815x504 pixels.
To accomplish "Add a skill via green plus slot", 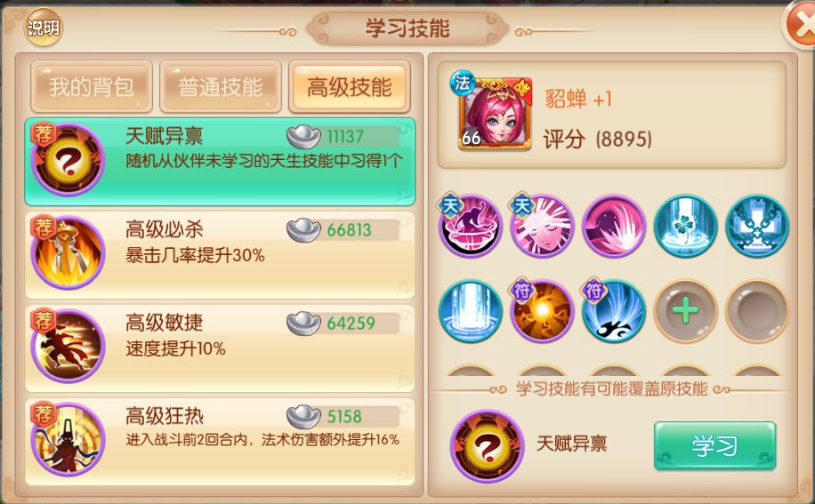I will click(686, 311).
